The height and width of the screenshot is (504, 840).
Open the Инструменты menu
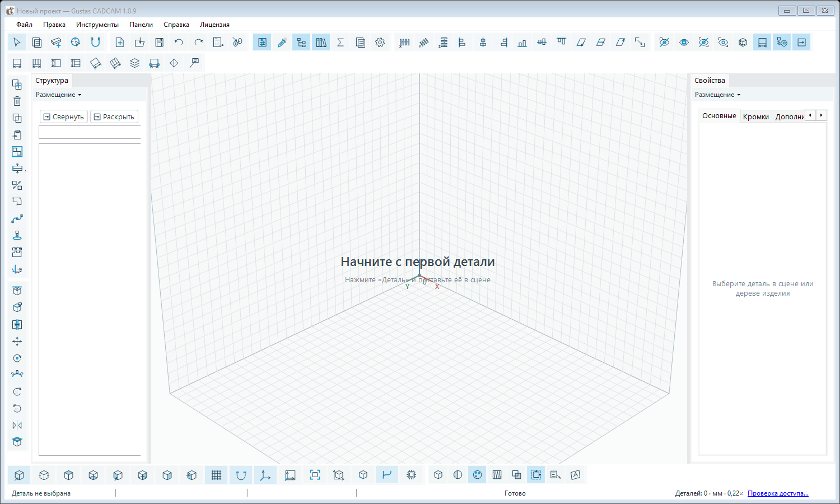(x=97, y=25)
